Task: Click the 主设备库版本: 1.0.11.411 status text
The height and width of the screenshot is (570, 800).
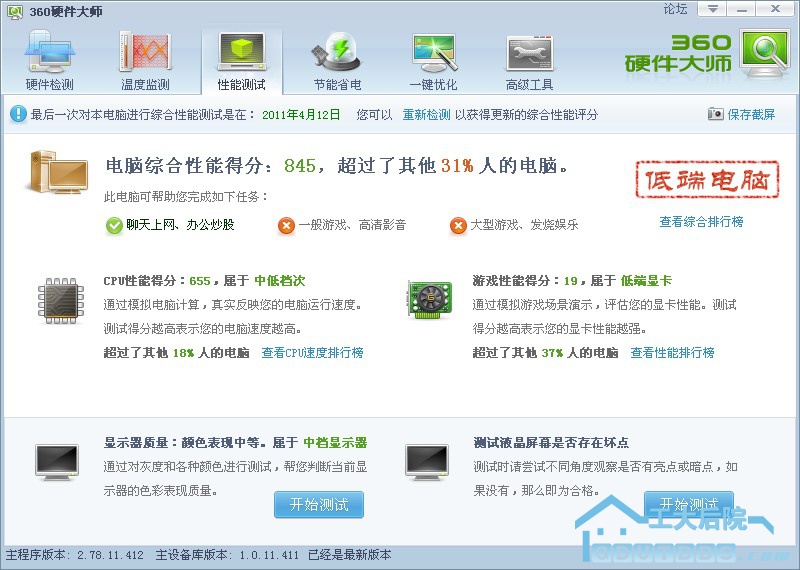Action: click(227, 555)
